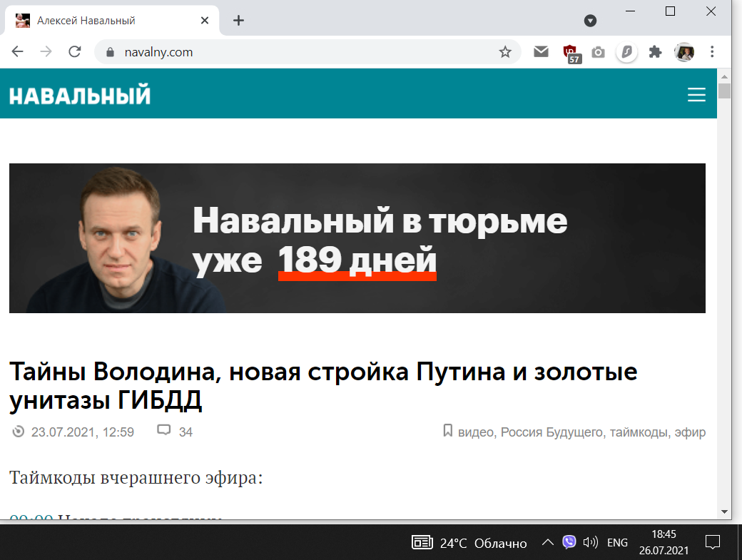This screenshot has width=742, height=560.
Task: Click the navalny.com address bar
Action: [x=308, y=51]
